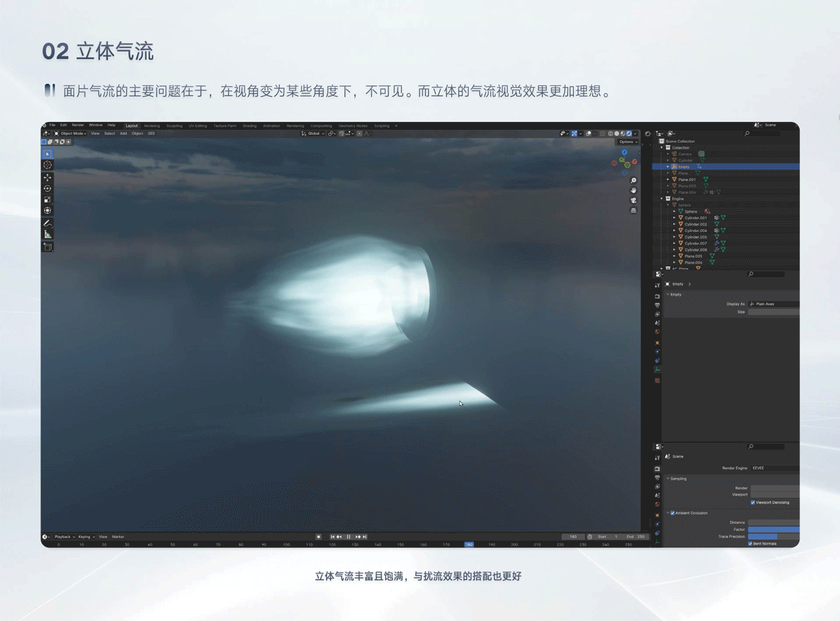The image size is (840, 621).
Task: Switch to solid viewport shading
Action: point(617,134)
